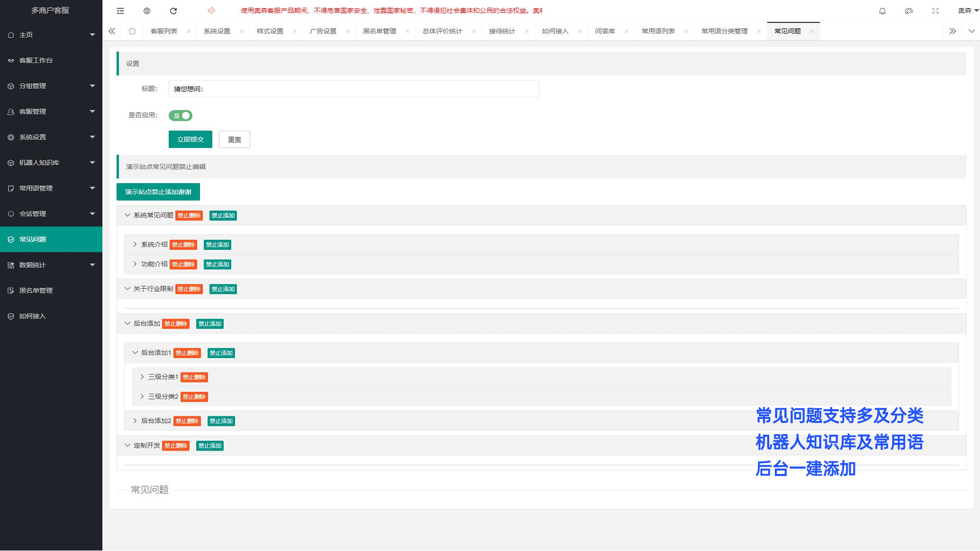Open the tab options dropdown arrow
This screenshot has height=551, width=980.
971,31
